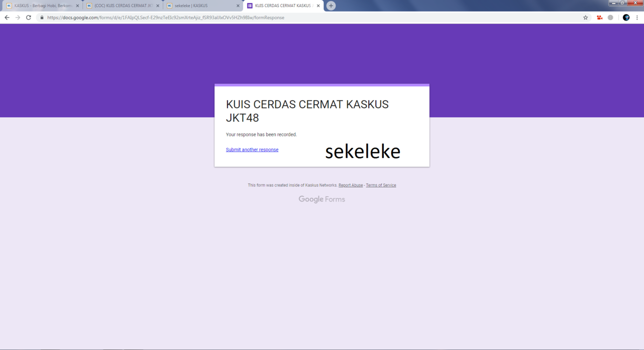Click the KASKUS favicon on the first tab
644x350 pixels.
[10, 6]
